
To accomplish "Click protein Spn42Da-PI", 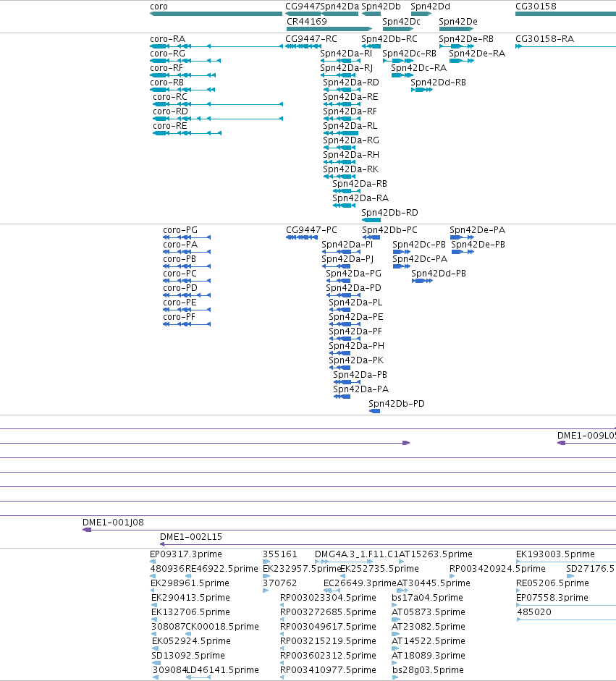I will pos(347,245).
